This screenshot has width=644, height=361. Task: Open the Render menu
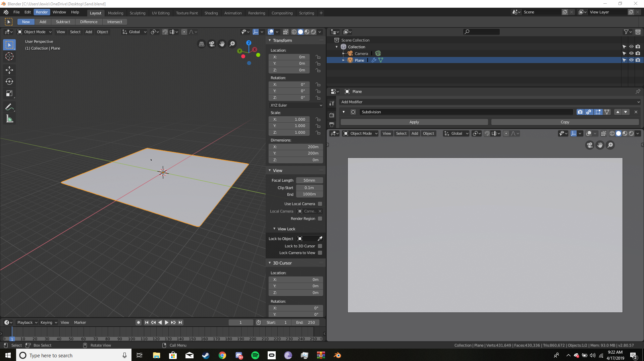pos(42,12)
